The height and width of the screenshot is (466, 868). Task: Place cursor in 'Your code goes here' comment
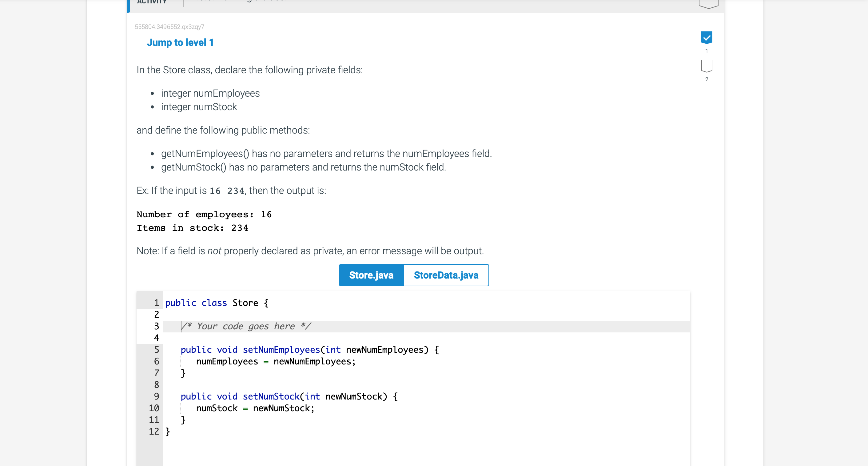point(246,326)
